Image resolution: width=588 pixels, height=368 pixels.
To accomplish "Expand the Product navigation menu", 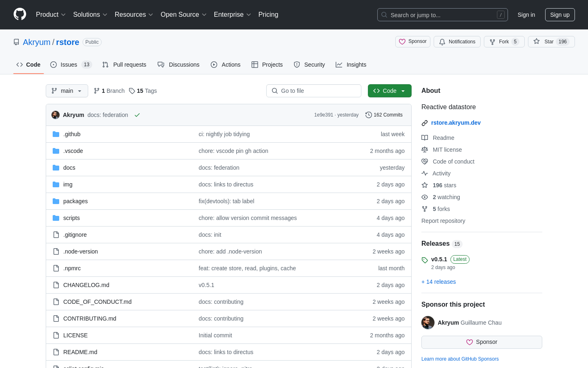I will [x=51, y=15].
